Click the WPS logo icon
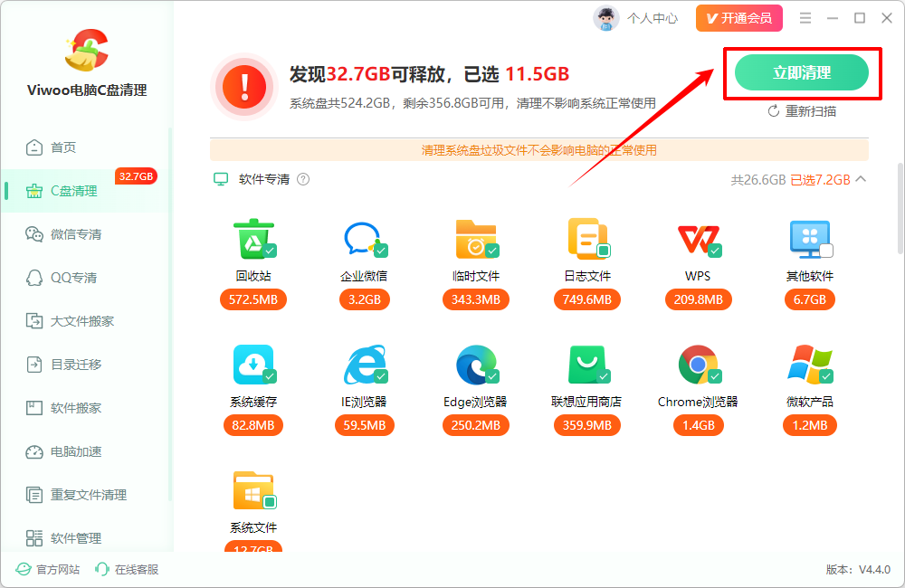 tap(699, 239)
